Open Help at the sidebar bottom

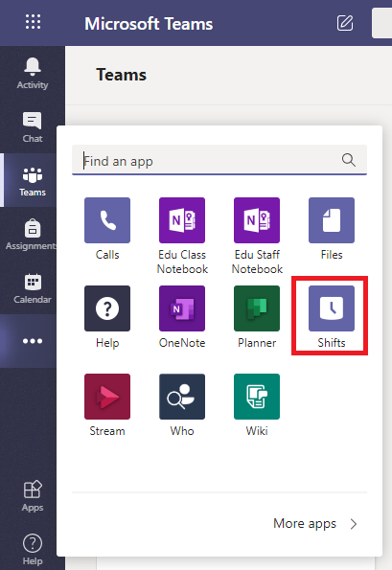pyautogui.click(x=33, y=550)
